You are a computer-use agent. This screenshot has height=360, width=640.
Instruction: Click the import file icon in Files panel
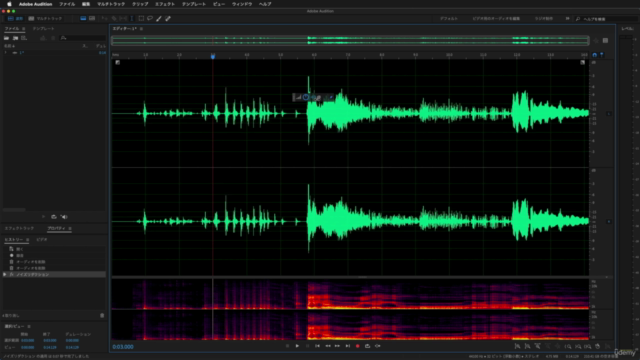click(16, 38)
